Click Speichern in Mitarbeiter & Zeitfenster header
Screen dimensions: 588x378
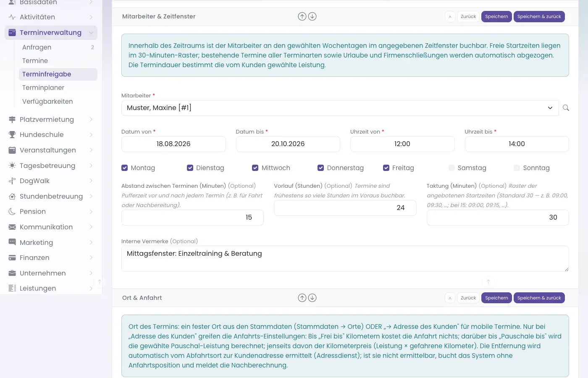496,17
